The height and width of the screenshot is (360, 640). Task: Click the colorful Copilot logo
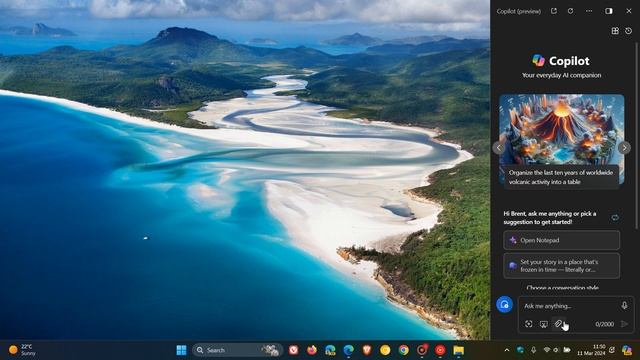click(538, 61)
